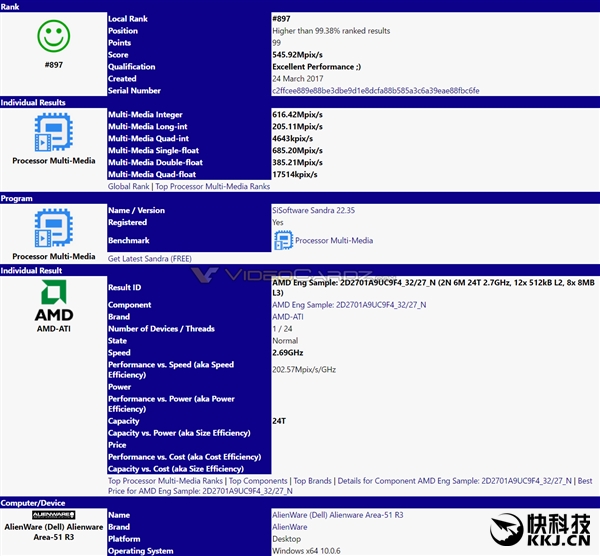Select the speed value 2.69GHz

288,353
